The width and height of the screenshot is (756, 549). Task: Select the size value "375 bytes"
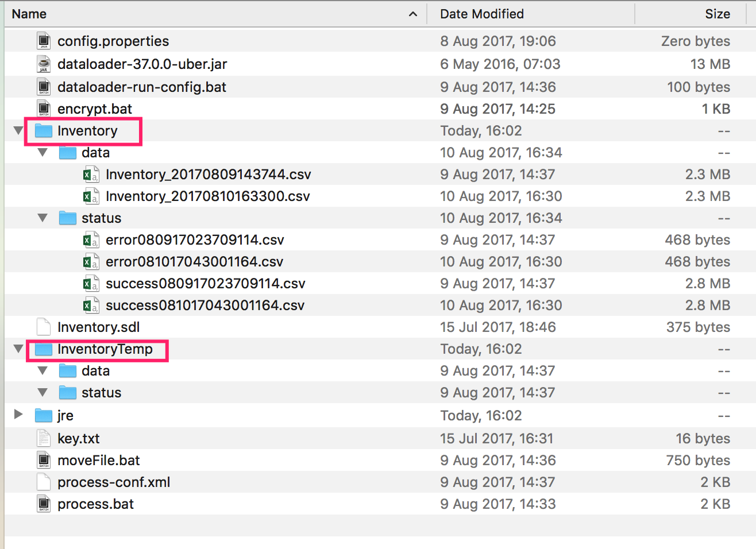coord(699,327)
